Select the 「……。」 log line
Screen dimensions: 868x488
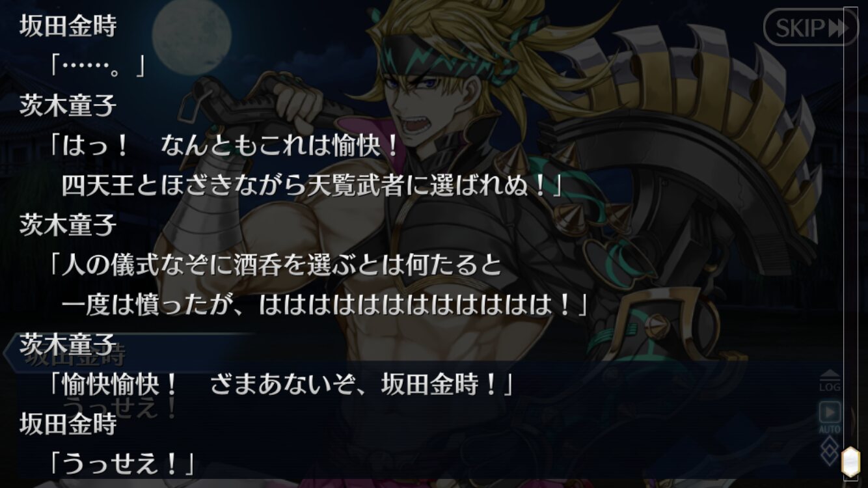tap(97, 65)
